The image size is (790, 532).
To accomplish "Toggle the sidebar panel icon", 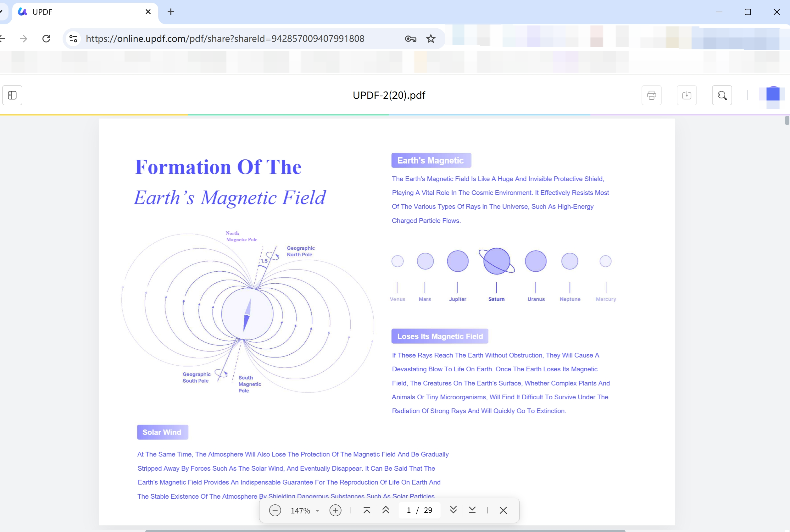I will [x=12, y=95].
